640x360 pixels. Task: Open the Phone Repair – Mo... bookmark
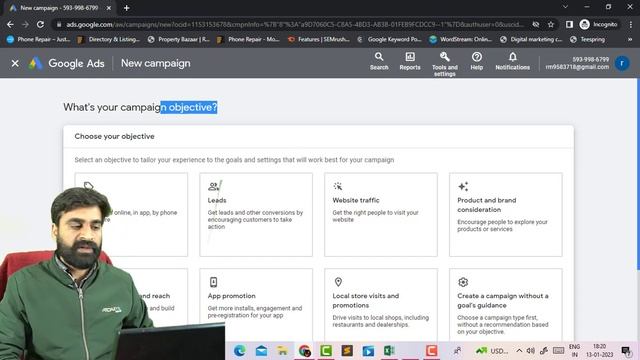(249, 39)
